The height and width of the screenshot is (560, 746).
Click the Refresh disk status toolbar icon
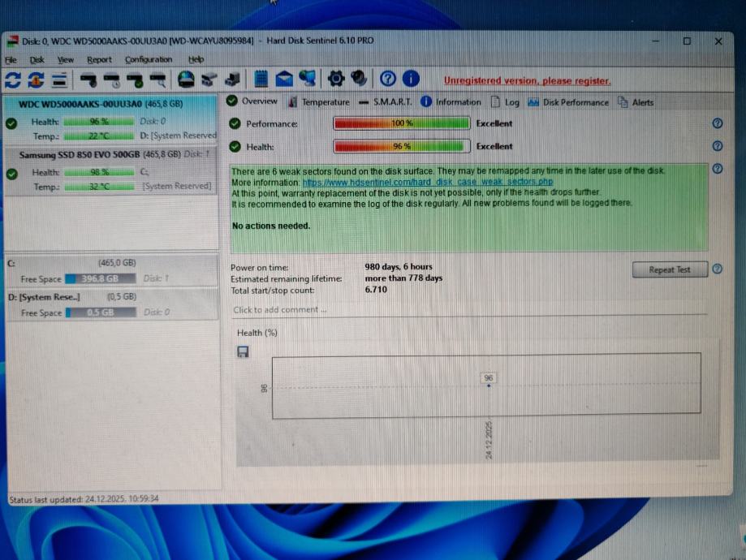coord(13,80)
